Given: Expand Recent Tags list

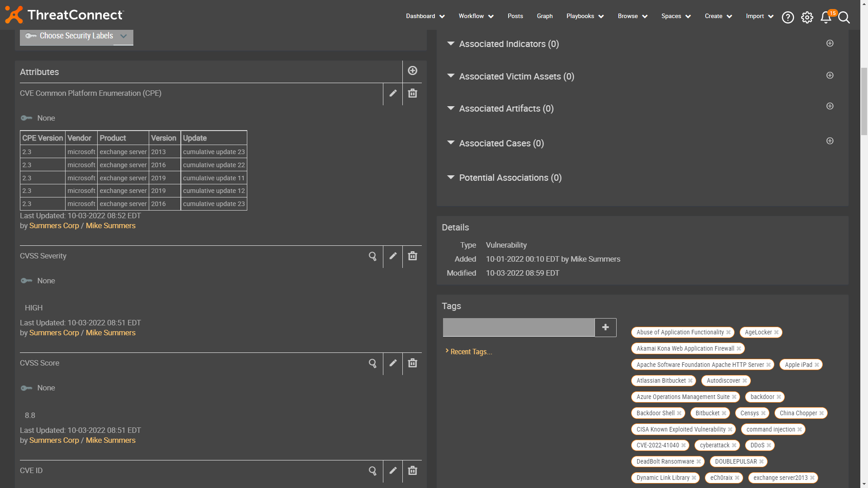Looking at the screenshot, I should click(x=469, y=352).
